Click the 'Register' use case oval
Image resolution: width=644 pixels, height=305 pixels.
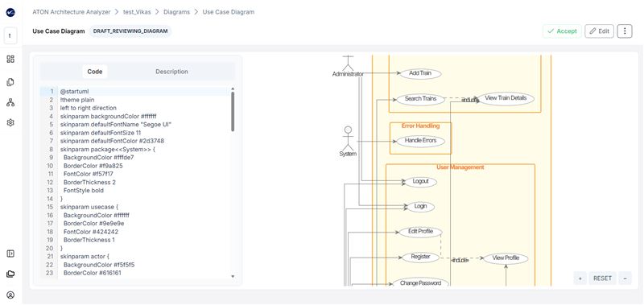pos(420,257)
